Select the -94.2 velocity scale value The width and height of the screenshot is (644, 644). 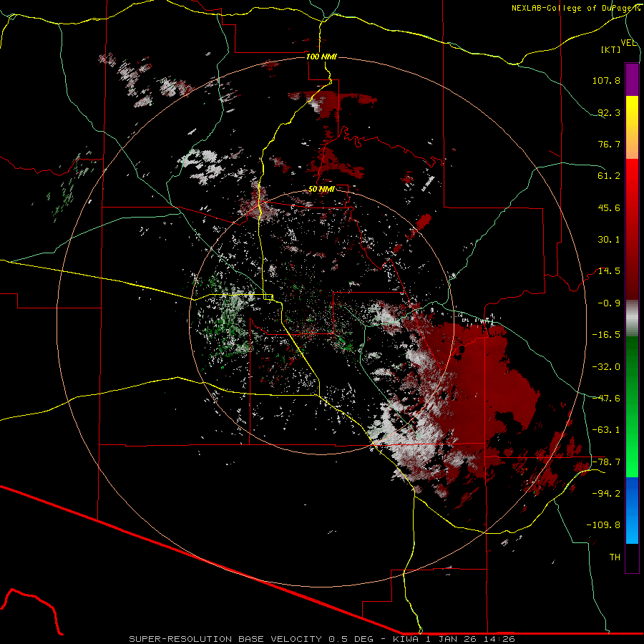[x=606, y=494]
